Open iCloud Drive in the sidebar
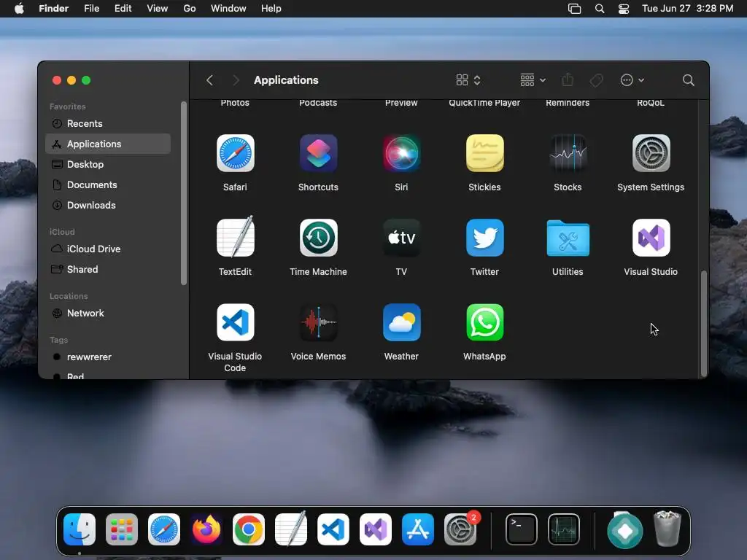This screenshot has width=747, height=560. [108, 249]
